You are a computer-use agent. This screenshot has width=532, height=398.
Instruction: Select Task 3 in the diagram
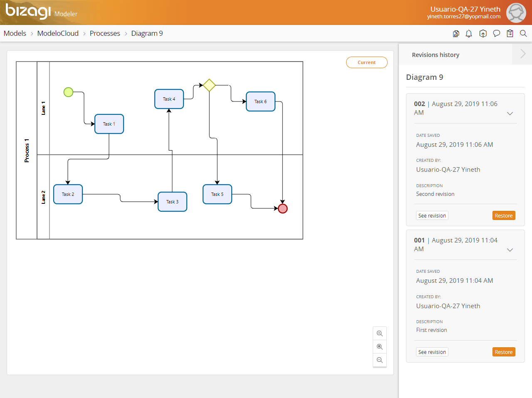coord(172,202)
